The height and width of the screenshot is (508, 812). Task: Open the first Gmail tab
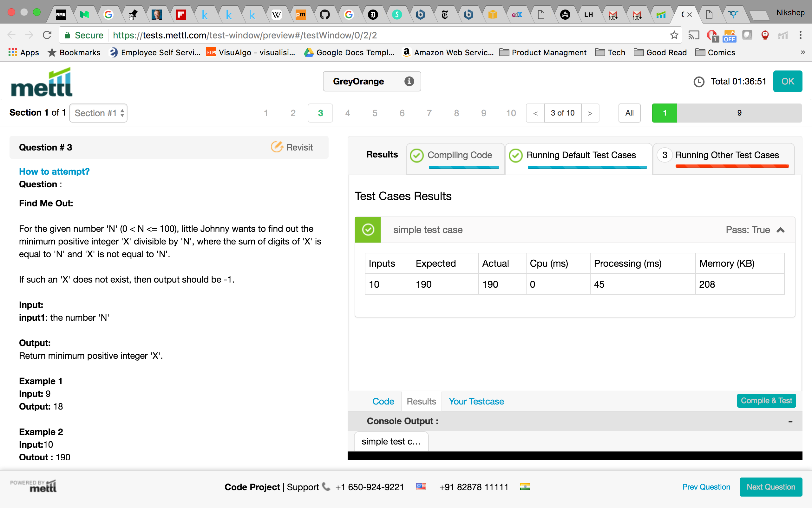pos(613,15)
